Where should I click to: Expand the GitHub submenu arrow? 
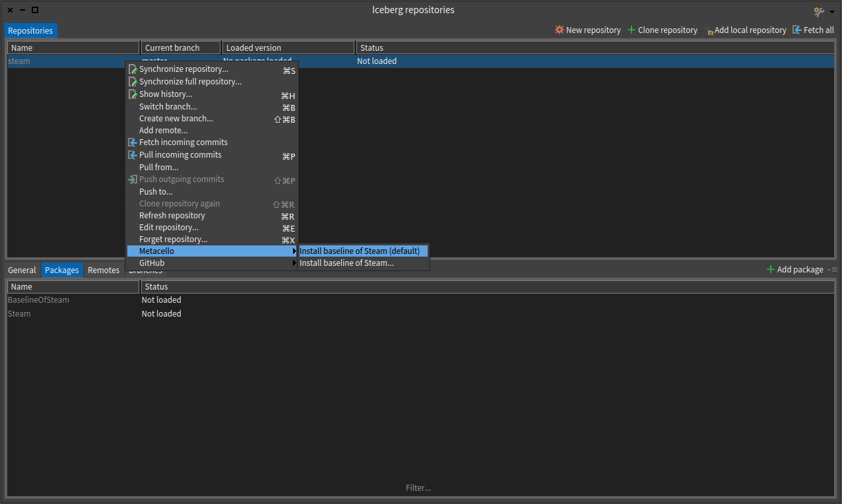(294, 263)
